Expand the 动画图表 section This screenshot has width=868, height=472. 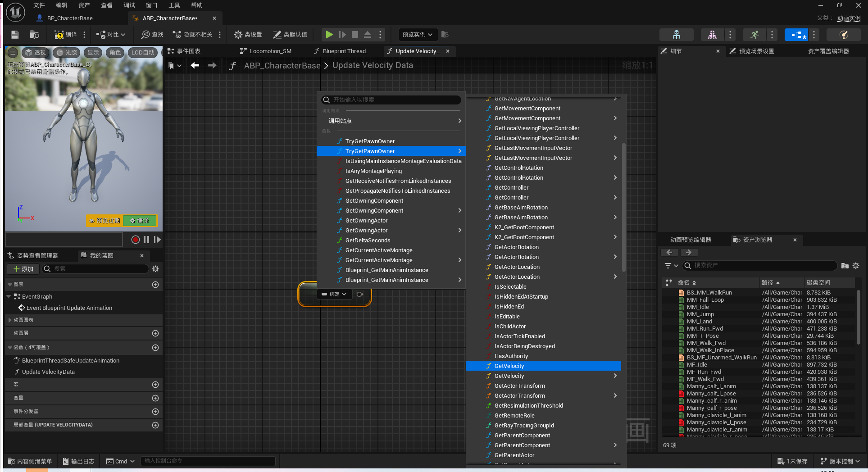[x=10, y=320]
